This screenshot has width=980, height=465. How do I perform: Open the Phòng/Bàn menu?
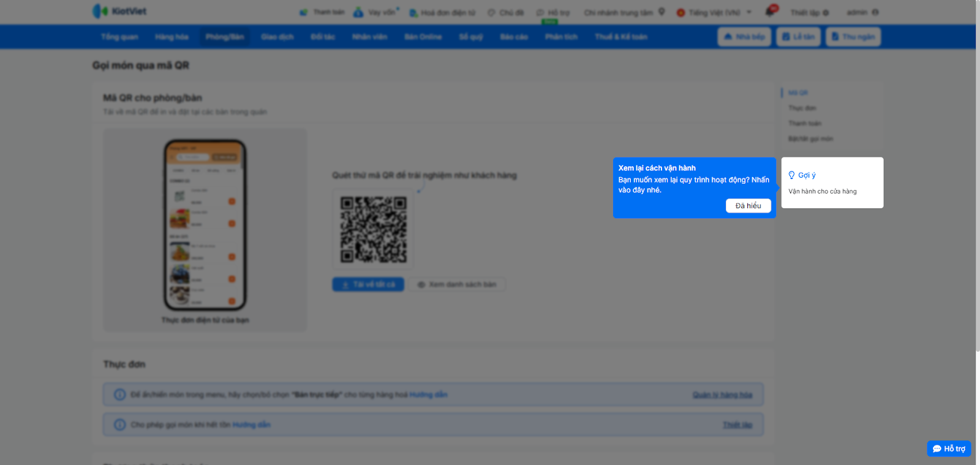225,37
